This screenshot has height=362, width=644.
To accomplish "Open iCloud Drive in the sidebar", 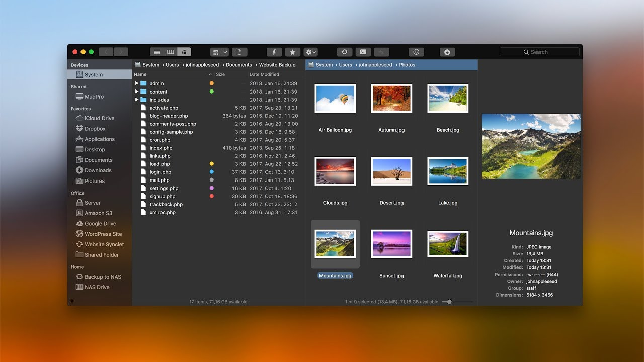I will (x=100, y=118).
